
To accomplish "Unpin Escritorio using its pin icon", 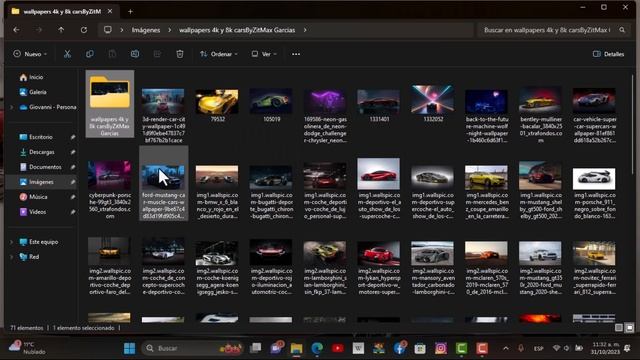I will point(73,137).
